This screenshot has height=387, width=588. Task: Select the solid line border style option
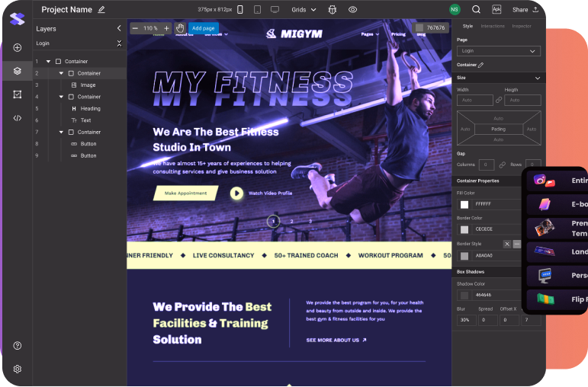[x=517, y=244]
